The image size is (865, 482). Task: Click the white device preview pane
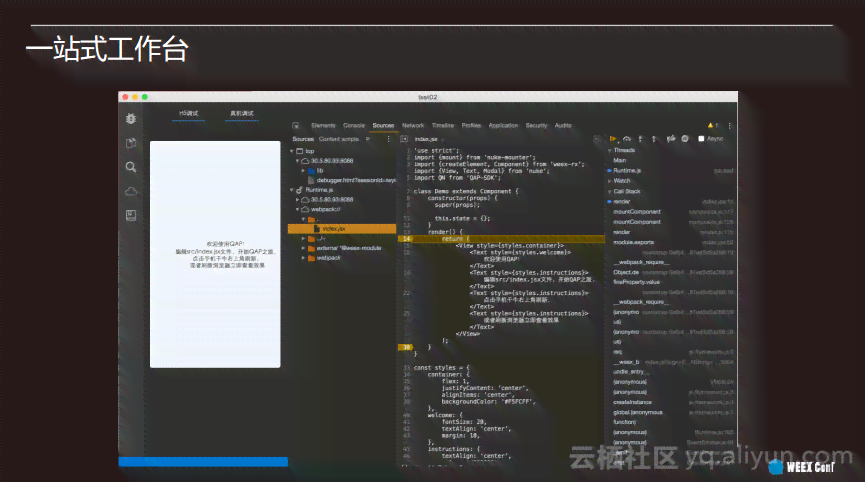point(215,254)
